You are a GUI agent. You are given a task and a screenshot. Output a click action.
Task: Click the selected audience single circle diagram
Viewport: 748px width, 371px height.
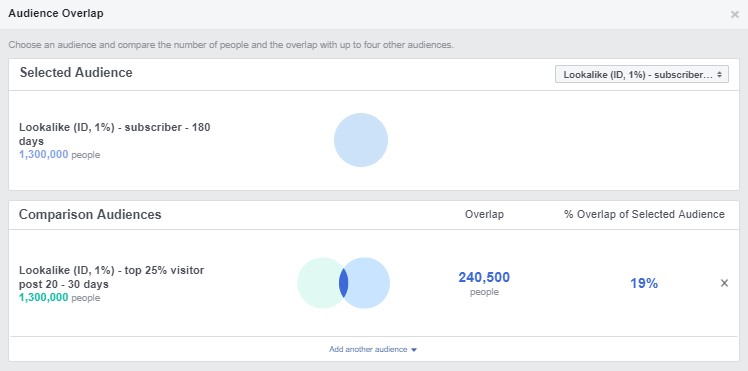click(361, 140)
